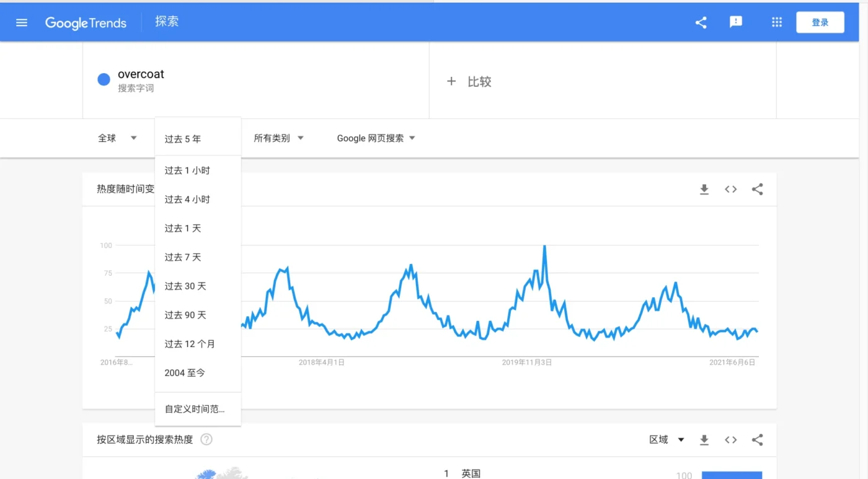Image resolution: width=868 pixels, height=479 pixels.
Task: Click the 登录 sign-in button
Action: (x=820, y=22)
